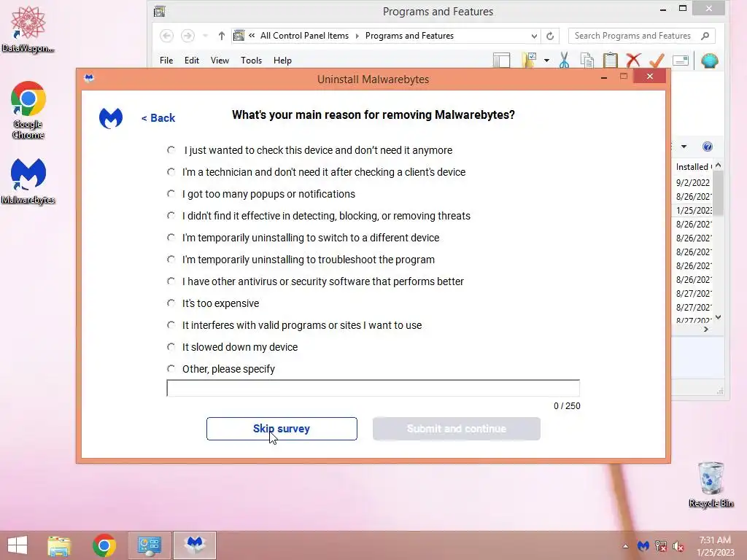Select 'I'm a technician' reason radio button
The height and width of the screenshot is (560, 747).
click(171, 172)
